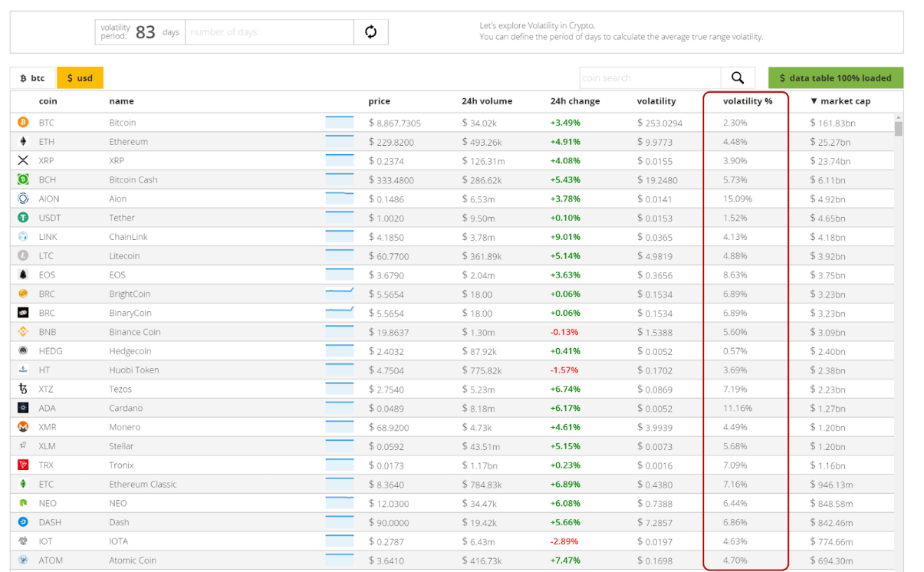Click the magnifier coin search icon
Screen dimensions: 924x572
point(738,77)
